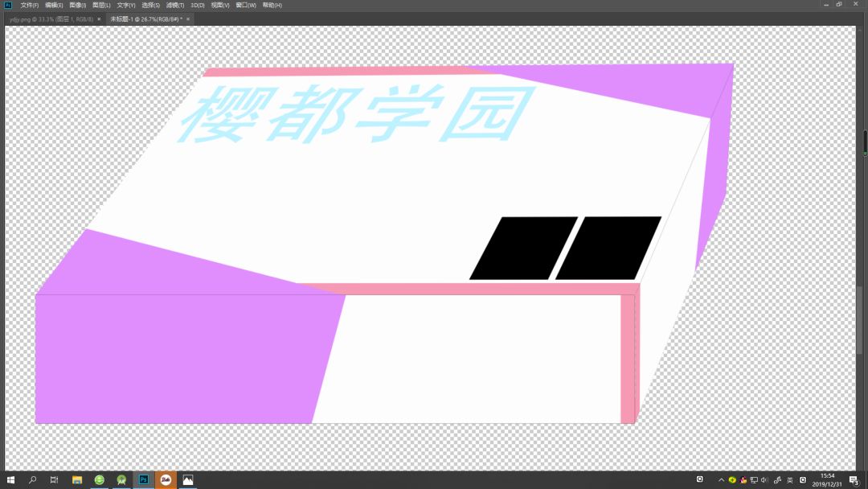This screenshot has width=868, height=489.
Task: Restore down the Photoshop window
Action: (x=839, y=5)
